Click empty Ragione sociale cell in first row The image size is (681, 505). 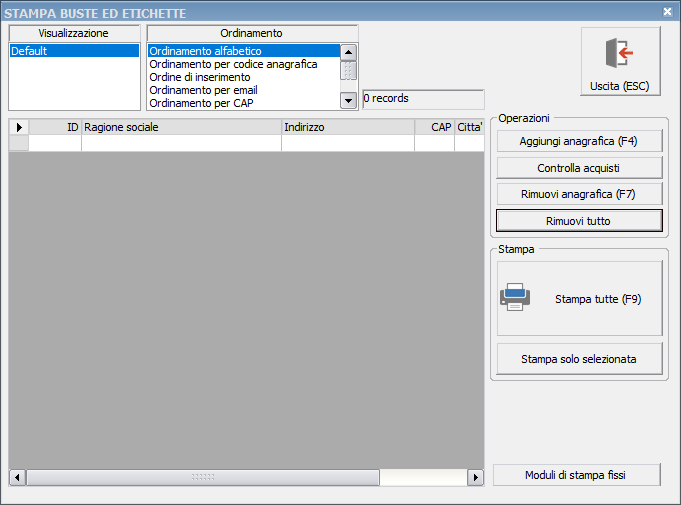pos(182,143)
